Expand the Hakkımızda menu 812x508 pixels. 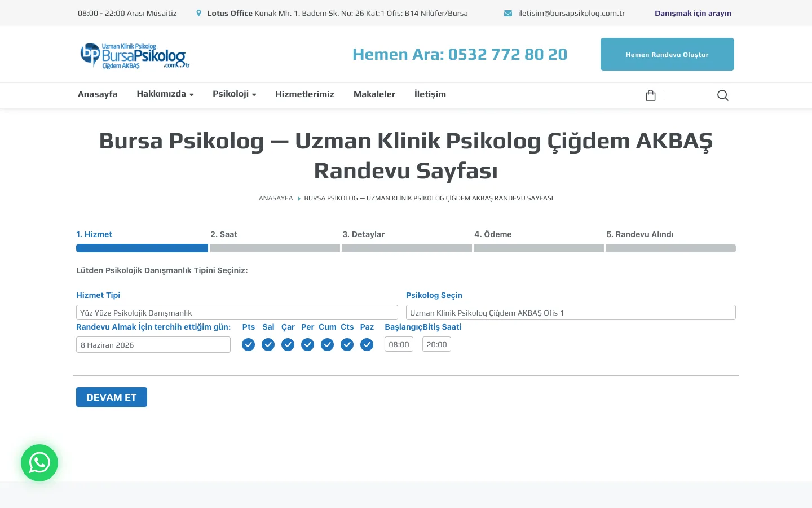pos(165,94)
